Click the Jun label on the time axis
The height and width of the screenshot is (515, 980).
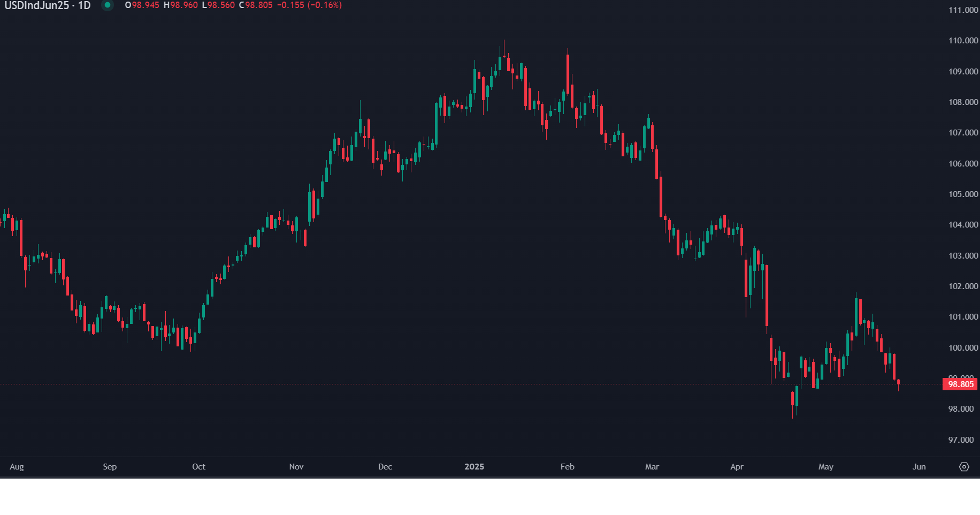(x=920, y=466)
